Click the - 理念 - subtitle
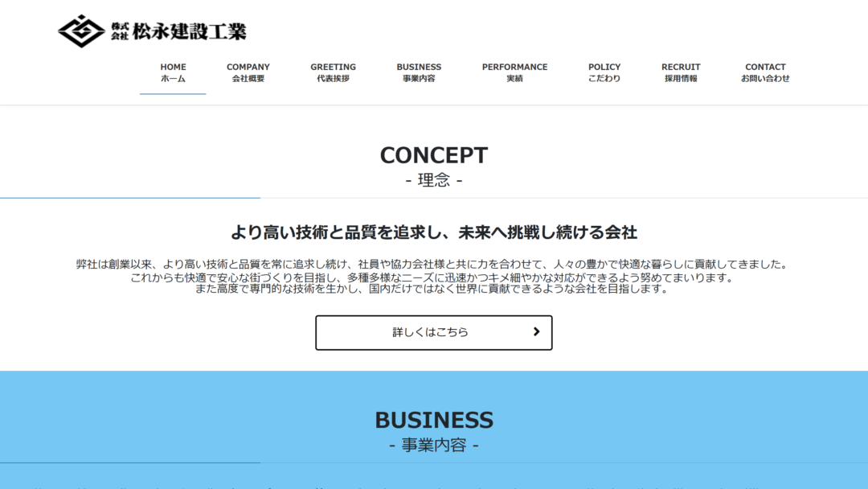 (433, 180)
